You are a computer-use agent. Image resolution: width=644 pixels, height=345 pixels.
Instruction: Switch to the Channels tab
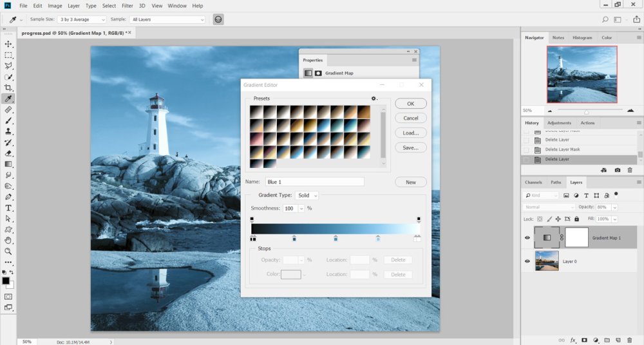tap(533, 182)
